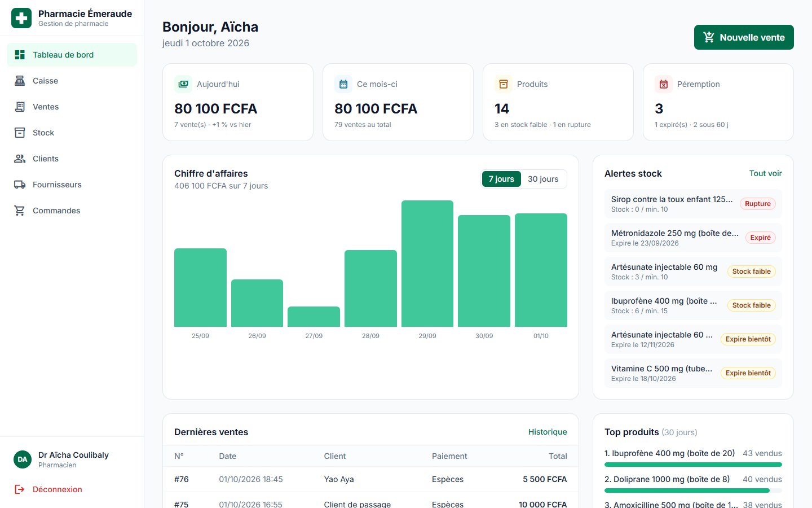Open Caisse via its register icon

coord(20,81)
